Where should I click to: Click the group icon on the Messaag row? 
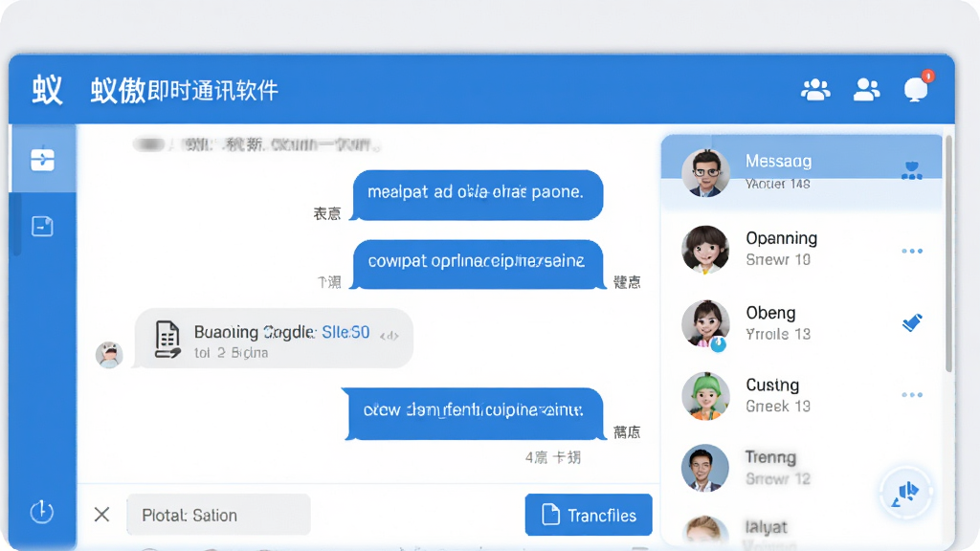point(912,170)
